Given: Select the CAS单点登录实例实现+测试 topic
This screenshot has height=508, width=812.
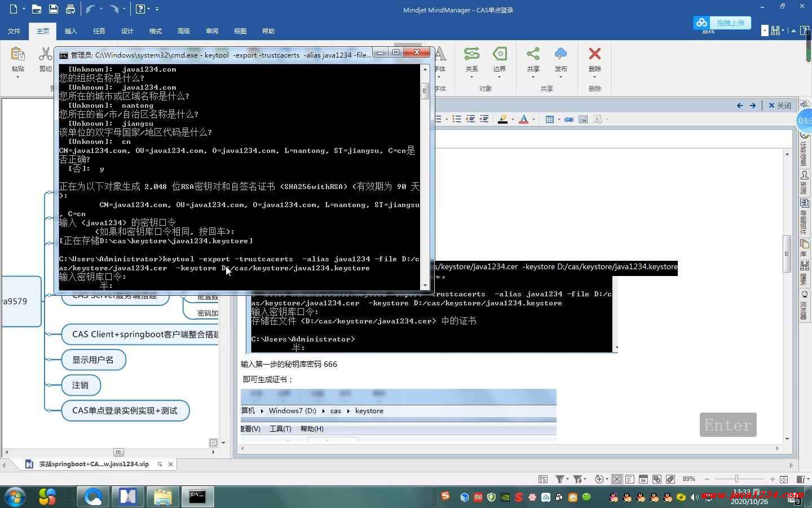Looking at the screenshot, I should (125, 410).
